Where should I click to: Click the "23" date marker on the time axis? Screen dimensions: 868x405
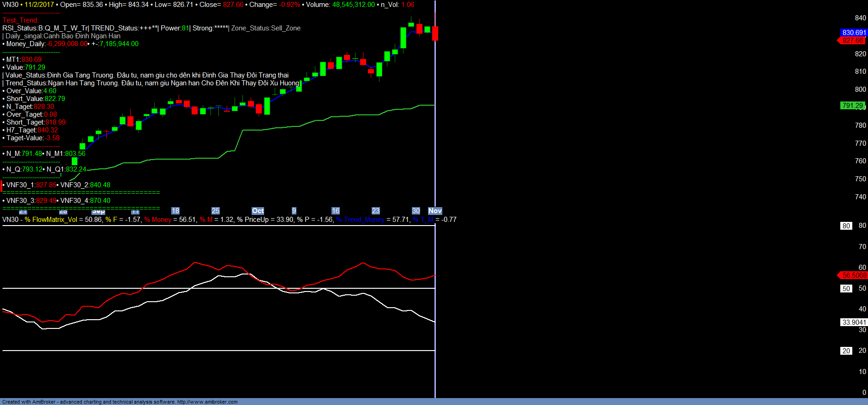tap(376, 211)
